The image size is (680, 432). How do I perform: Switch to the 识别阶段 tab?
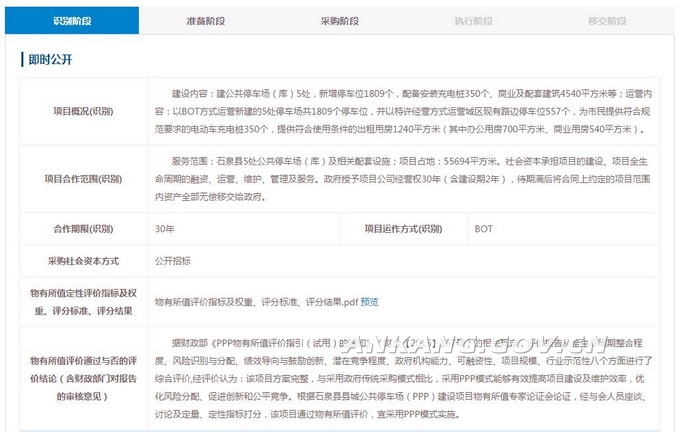[x=72, y=20]
